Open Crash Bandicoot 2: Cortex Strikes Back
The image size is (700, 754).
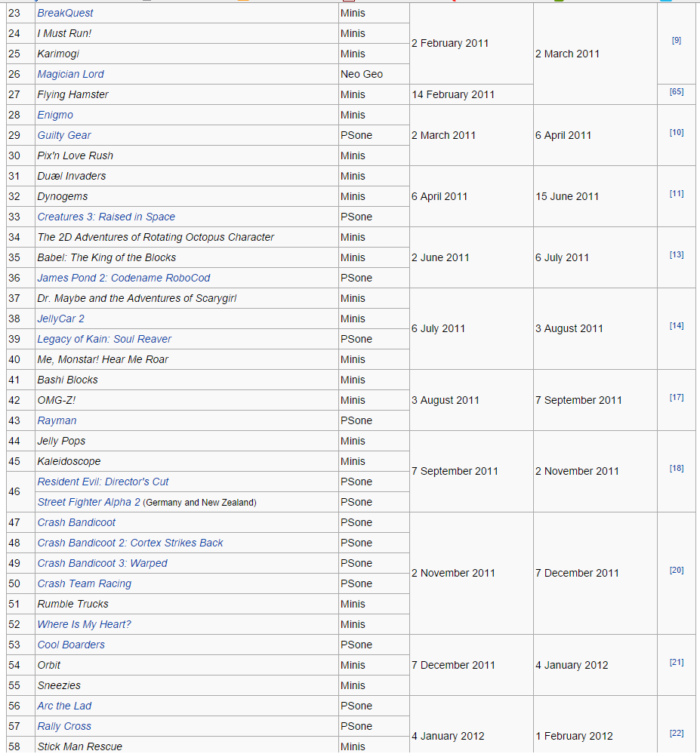tap(130, 543)
